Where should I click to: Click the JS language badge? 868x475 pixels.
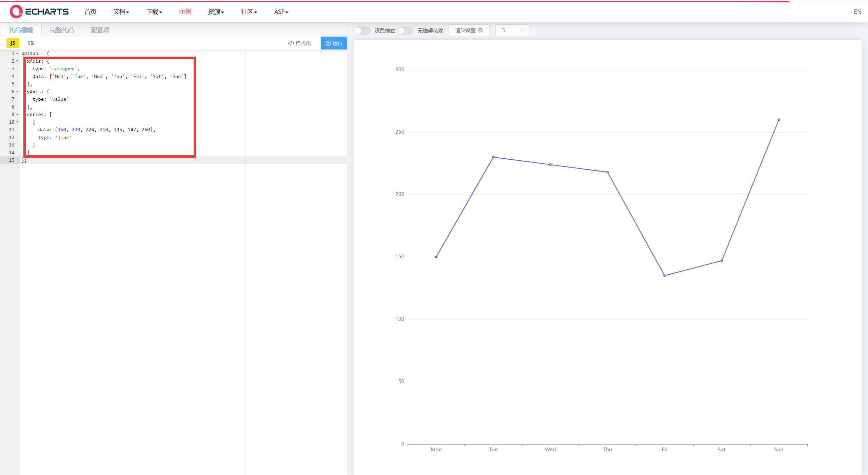point(13,43)
